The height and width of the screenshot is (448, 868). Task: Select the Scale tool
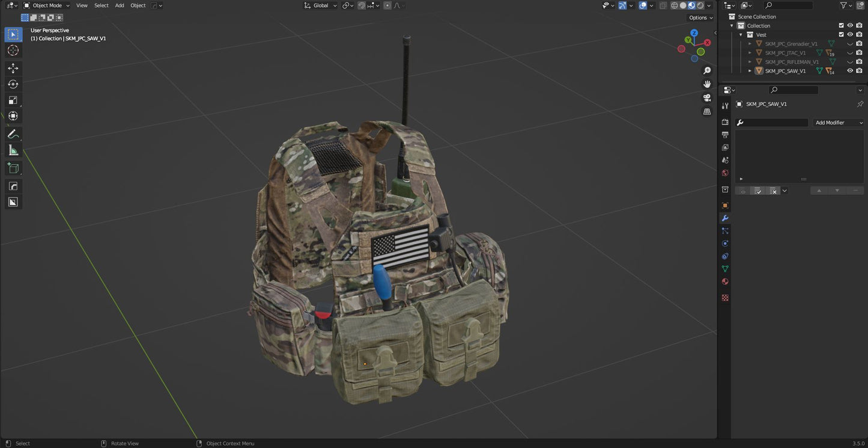[13, 100]
